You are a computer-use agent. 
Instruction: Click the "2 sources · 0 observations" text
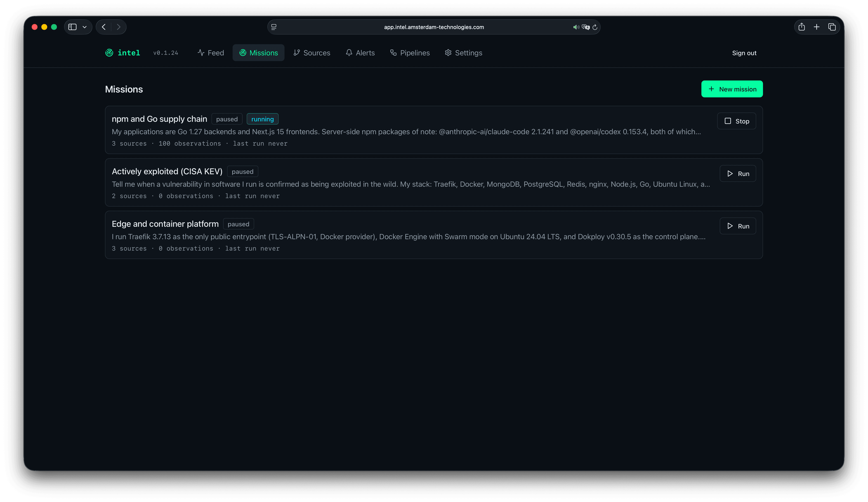pos(163,196)
